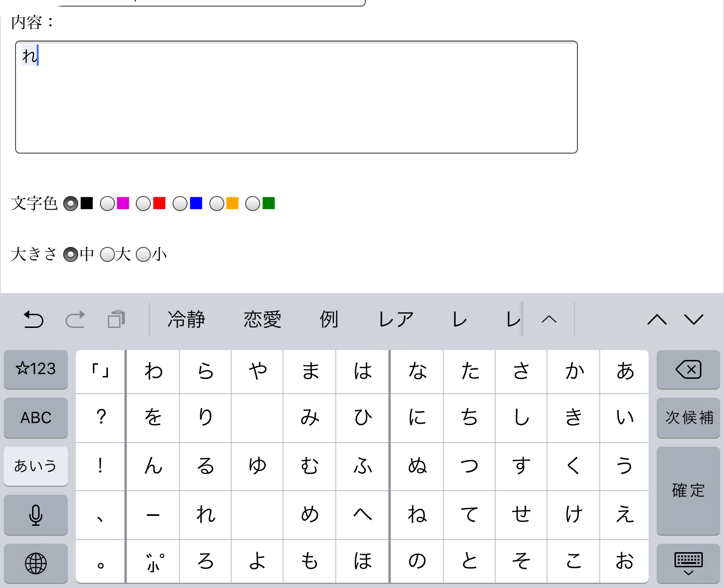Jump to previous field with up chevron
This screenshot has height=588, width=724.
coord(657,319)
